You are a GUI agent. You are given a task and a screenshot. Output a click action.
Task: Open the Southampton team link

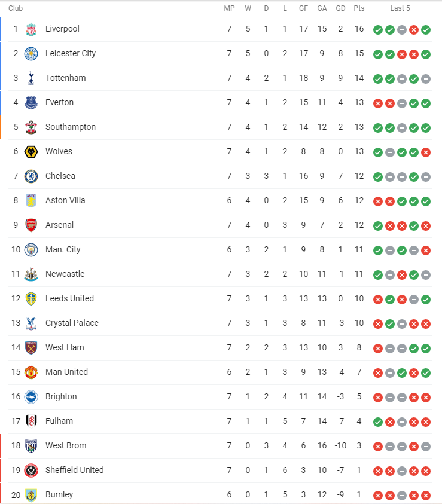tap(71, 127)
